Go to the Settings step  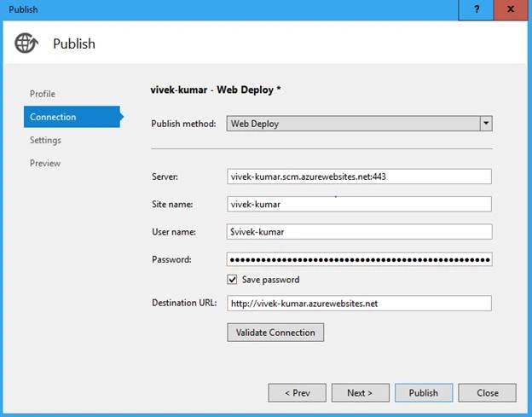pos(45,140)
